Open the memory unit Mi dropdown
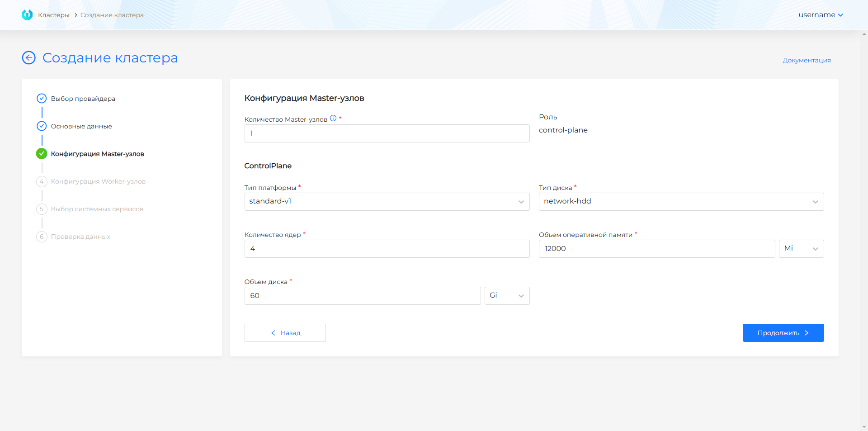This screenshot has width=868, height=431. [x=801, y=249]
